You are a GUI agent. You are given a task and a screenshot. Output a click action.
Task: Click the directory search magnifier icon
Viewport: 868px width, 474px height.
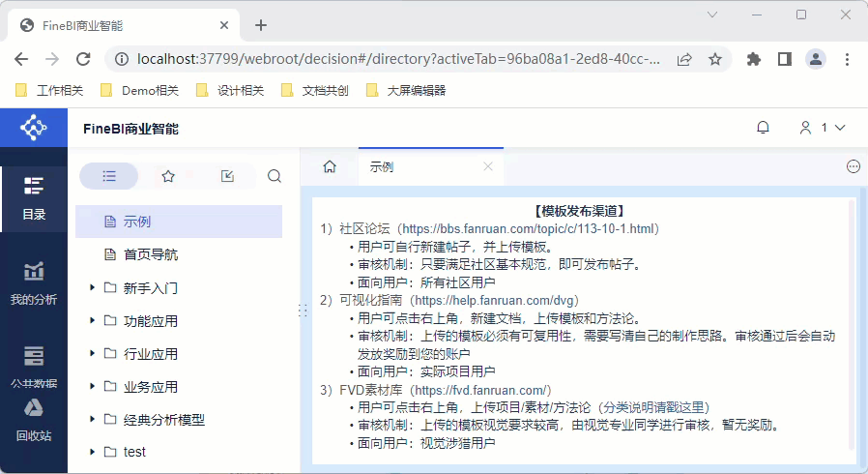tap(274, 176)
